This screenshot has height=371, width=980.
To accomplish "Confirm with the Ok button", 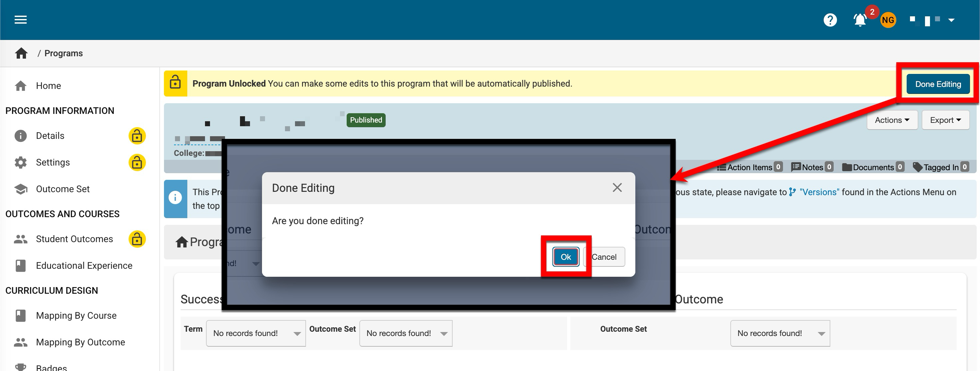I will (565, 257).
